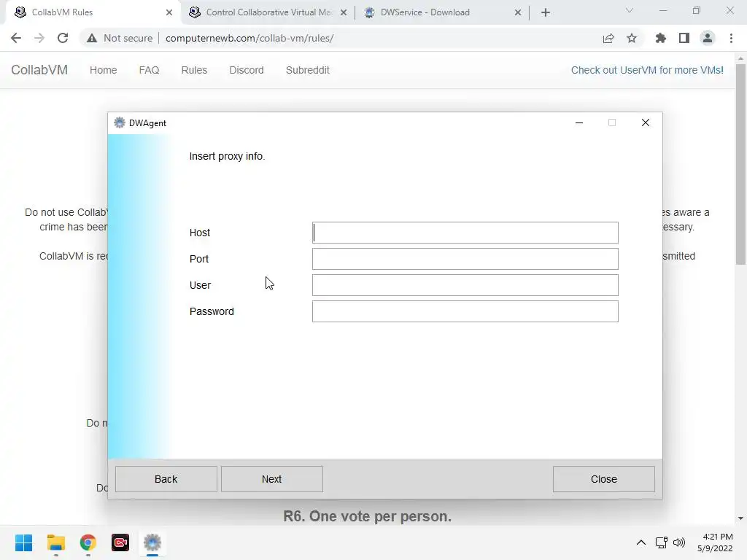Click the R6. One vote per person heading

tap(367, 516)
